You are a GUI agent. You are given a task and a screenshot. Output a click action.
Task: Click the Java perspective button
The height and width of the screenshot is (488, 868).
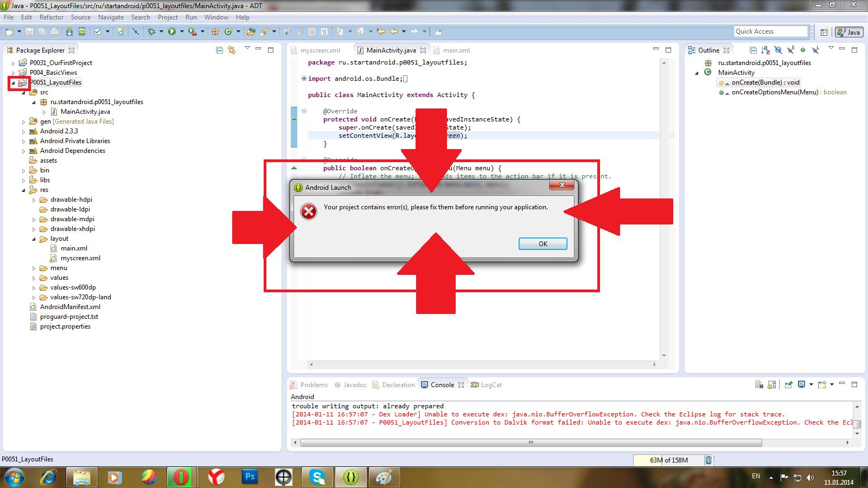click(849, 32)
